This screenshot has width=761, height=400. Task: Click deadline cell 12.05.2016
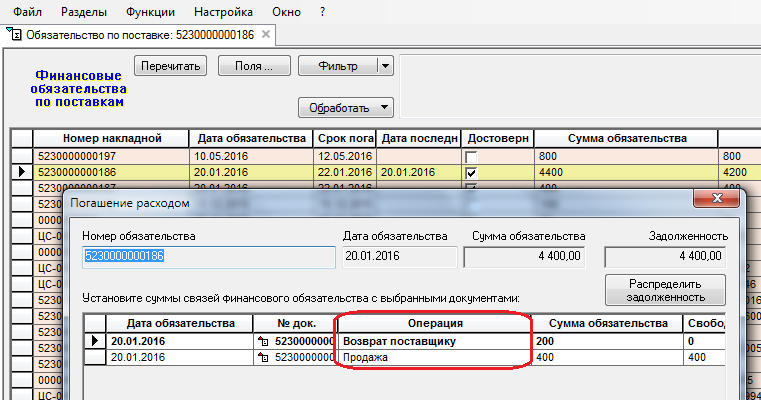pos(345,156)
